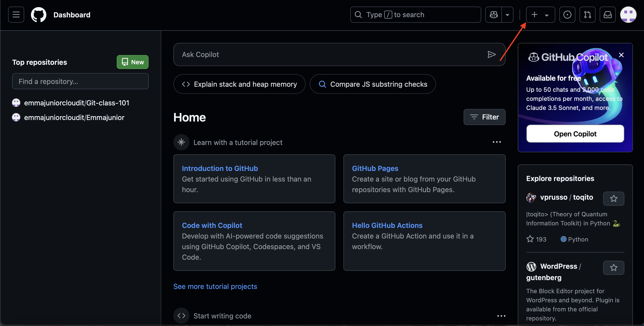
Task: Click the Learn with a tutorial project label
Action: (238, 142)
